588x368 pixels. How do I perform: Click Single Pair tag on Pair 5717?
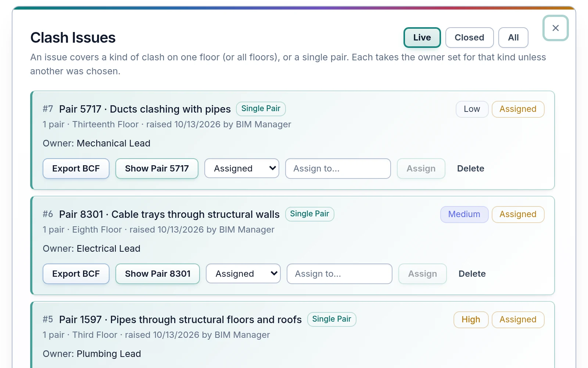click(261, 109)
